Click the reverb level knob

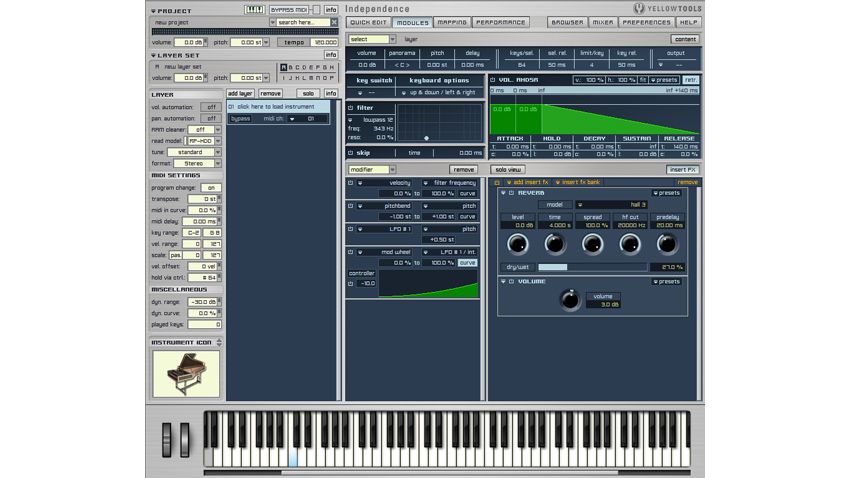coord(518,245)
